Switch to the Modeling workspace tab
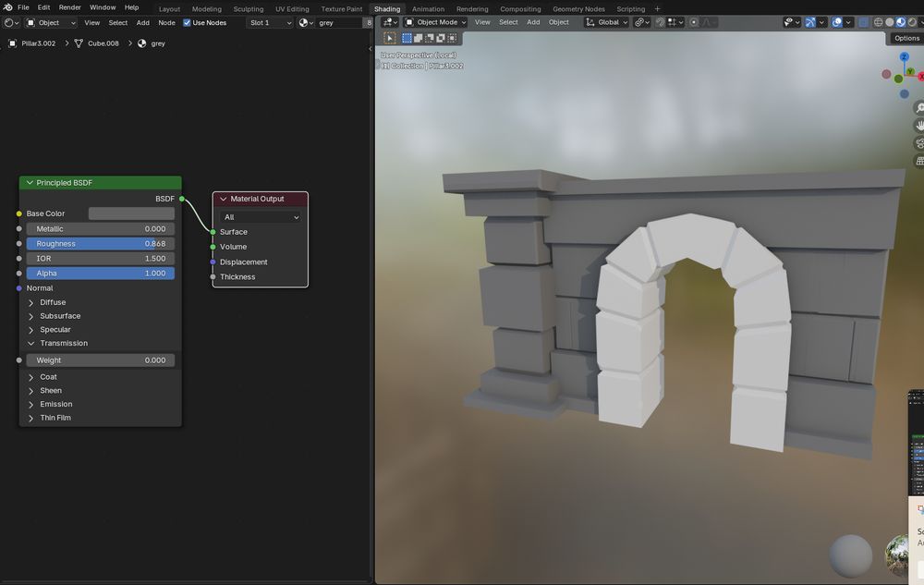This screenshot has height=585, width=924. coord(205,7)
